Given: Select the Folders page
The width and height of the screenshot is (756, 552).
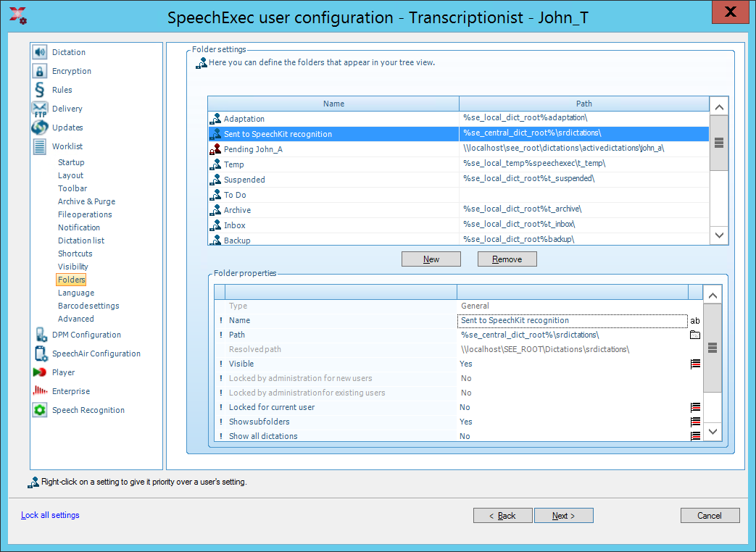Looking at the screenshot, I should (71, 280).
